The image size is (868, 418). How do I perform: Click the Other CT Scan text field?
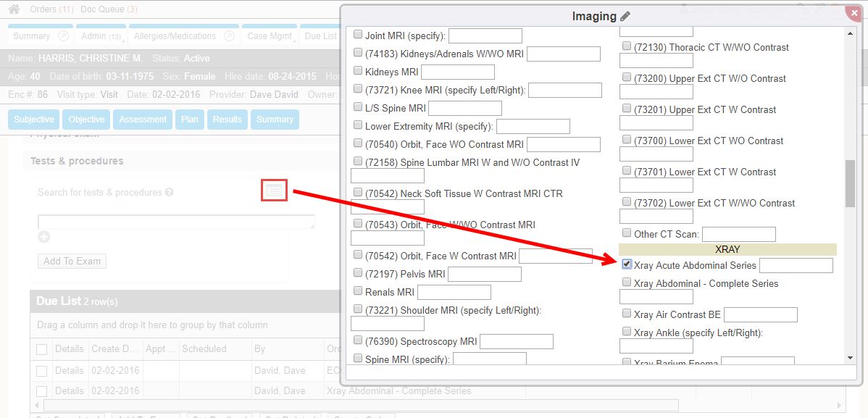(738, 234)
